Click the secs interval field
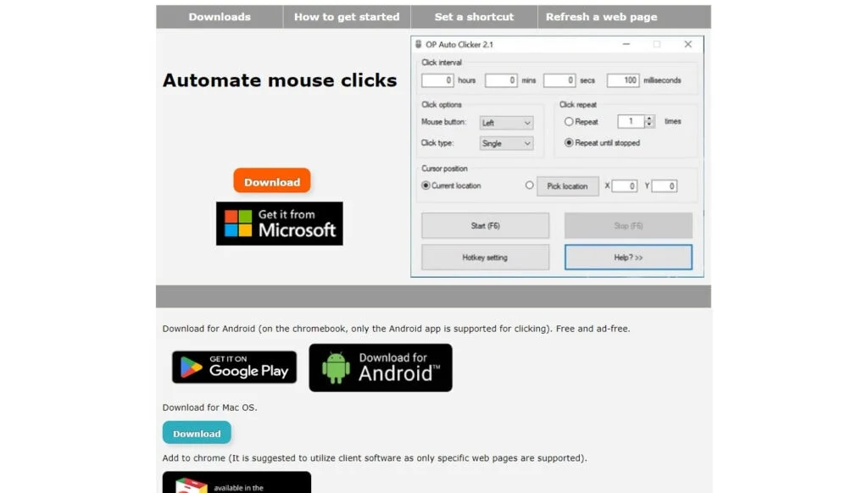Image resolution: width=868 pixels, height=493 pixels. coord(559,80)
